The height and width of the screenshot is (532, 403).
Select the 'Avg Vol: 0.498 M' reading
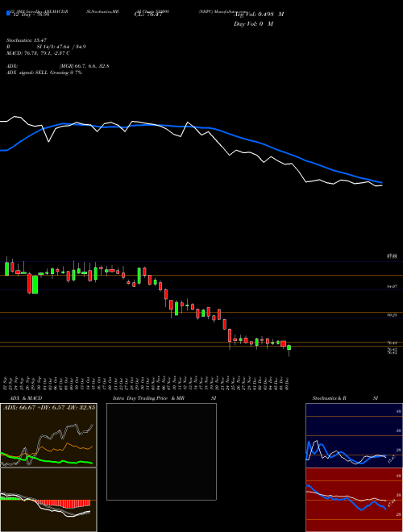point(259,15)
